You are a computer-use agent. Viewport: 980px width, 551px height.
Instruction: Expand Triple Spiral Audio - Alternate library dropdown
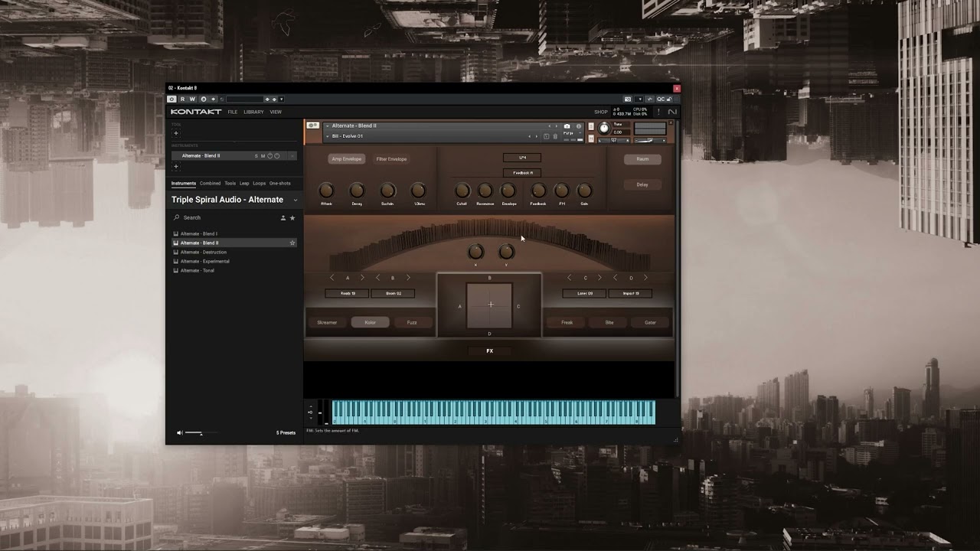click(296, 201)
